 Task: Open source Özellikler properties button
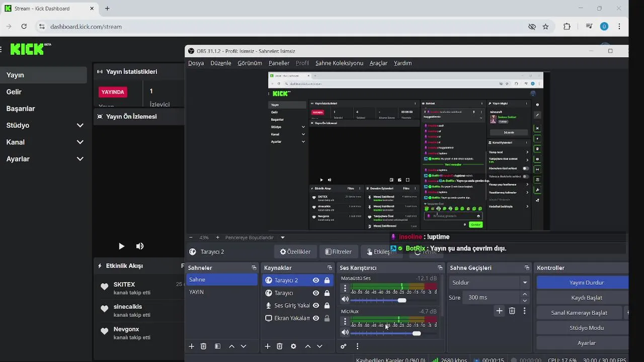pos(295,252)
